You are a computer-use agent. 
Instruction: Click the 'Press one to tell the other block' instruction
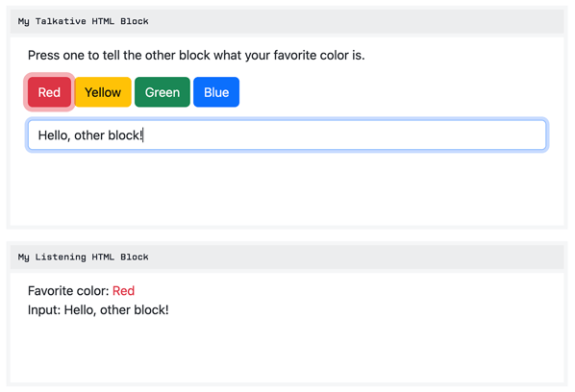click(196, 56)
